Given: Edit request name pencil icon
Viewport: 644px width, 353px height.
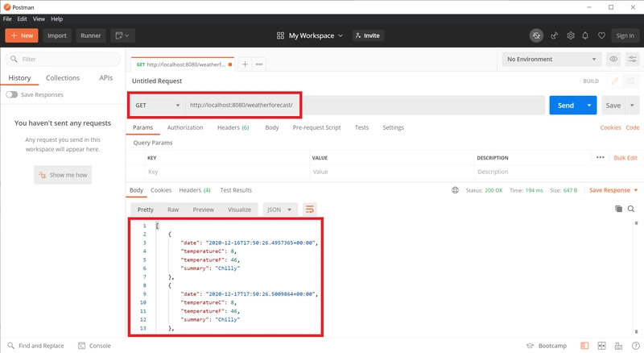Looking at the screenshot, I should (x=614, y=81).
